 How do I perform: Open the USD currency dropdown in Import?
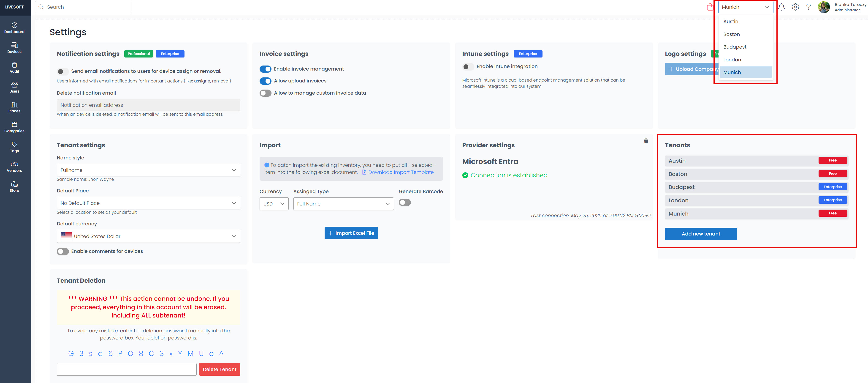(274, 204)
